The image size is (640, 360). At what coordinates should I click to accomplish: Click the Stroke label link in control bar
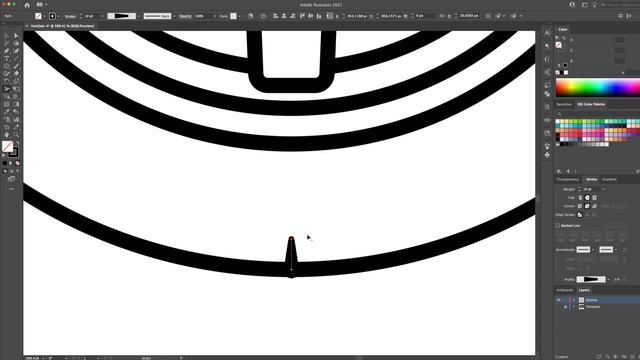[x=70, y=16]
